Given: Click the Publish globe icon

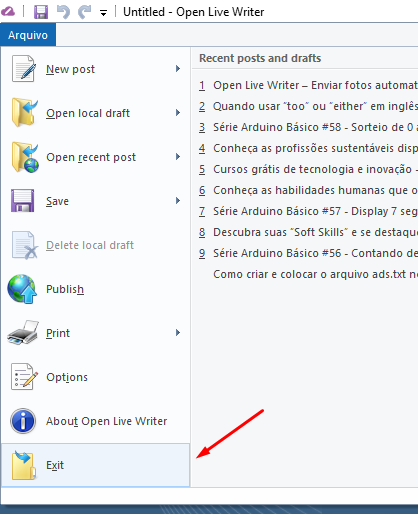Looking at the screenshot, I should click(22, 289).
